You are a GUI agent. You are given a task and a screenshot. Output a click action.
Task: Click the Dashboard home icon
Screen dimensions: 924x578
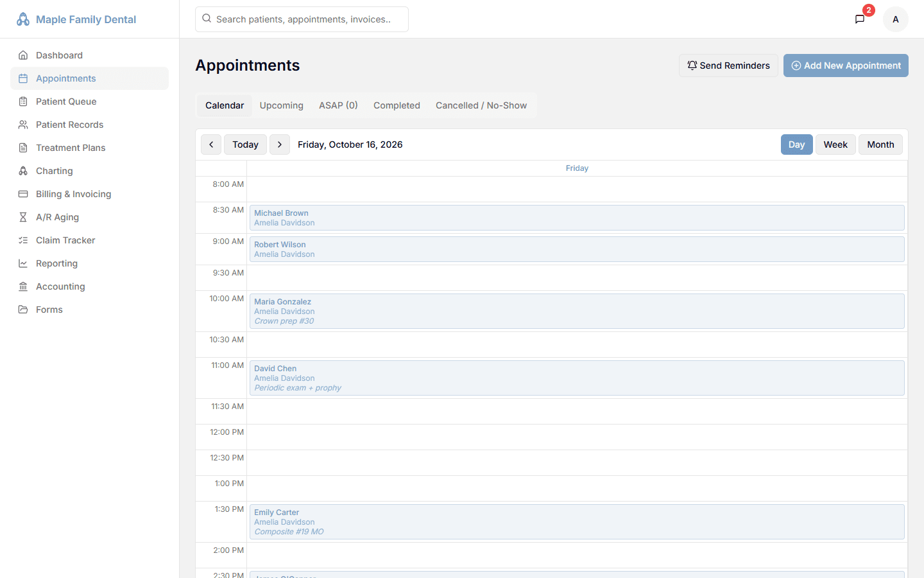pyautogui.click(x=23, y=55)
